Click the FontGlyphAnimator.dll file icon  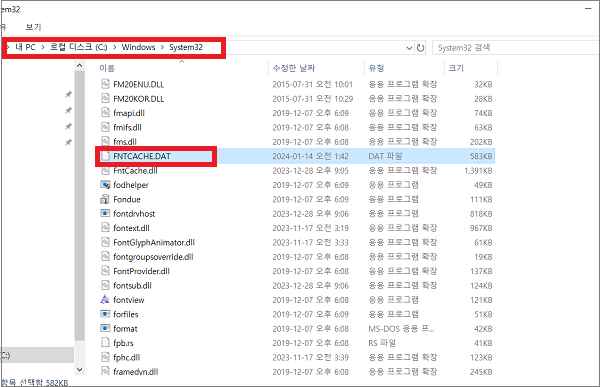click(x=105, y=242)
